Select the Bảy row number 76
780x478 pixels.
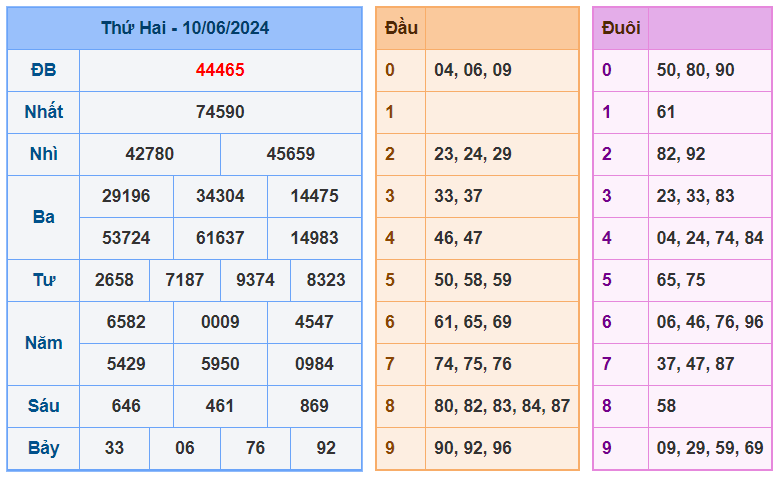pyautogui.click(x=255, y=448)
